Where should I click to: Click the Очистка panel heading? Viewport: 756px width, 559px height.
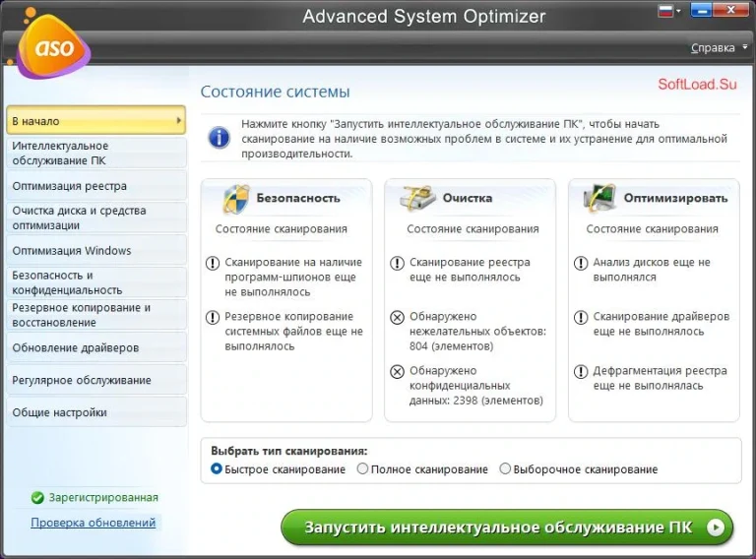(x=468, y=198)
